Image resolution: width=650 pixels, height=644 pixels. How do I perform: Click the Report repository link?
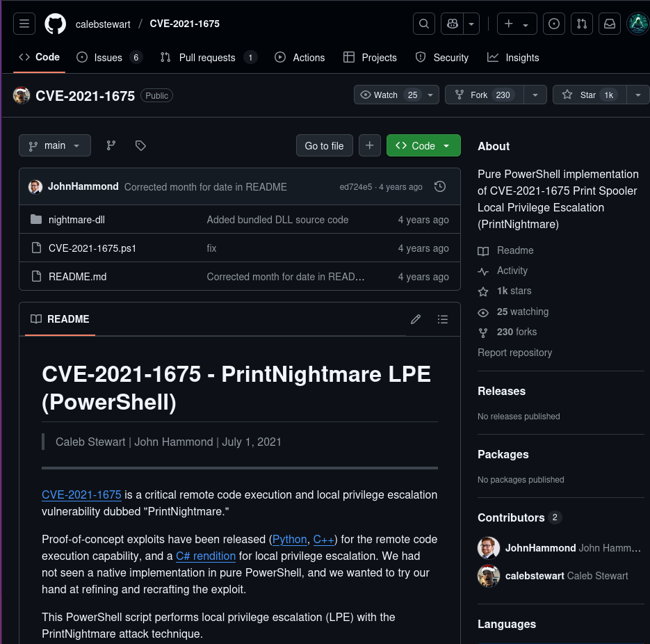pos(515,353)
